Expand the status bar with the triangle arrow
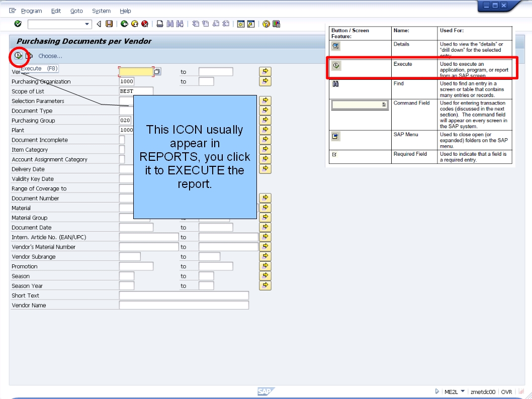This screenshot has height=399, width=532. click(x=436, y=391)
